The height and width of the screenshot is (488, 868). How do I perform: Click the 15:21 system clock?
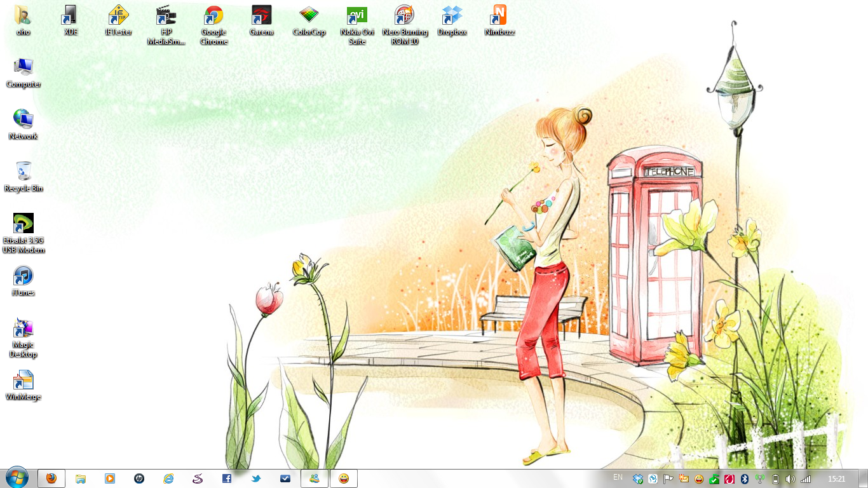pos(837,479)
